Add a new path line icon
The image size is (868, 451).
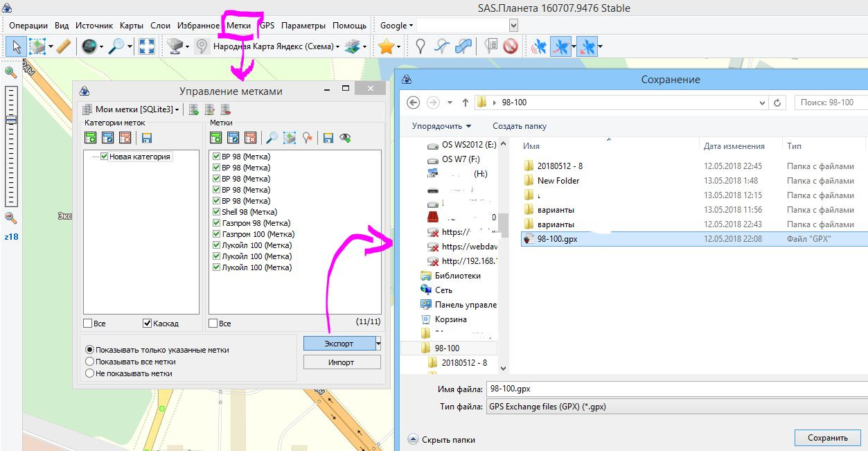[441, 46]
